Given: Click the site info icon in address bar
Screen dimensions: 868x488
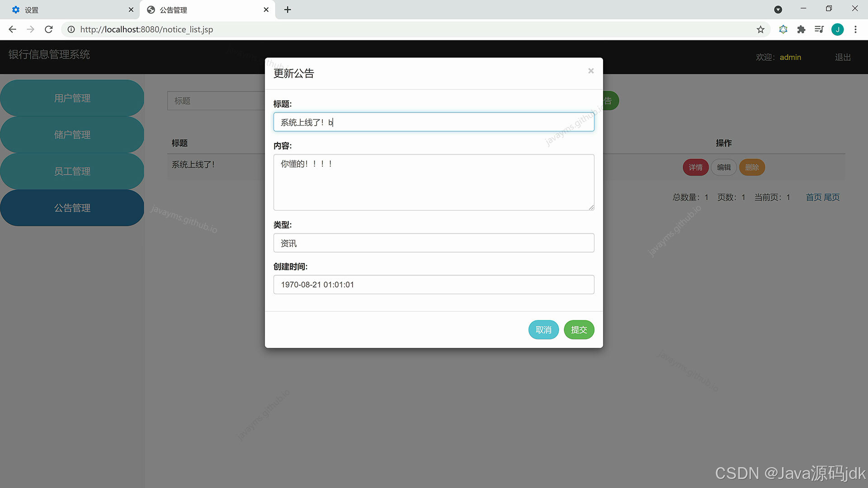Looking at the screenshot, I should 71,29.
